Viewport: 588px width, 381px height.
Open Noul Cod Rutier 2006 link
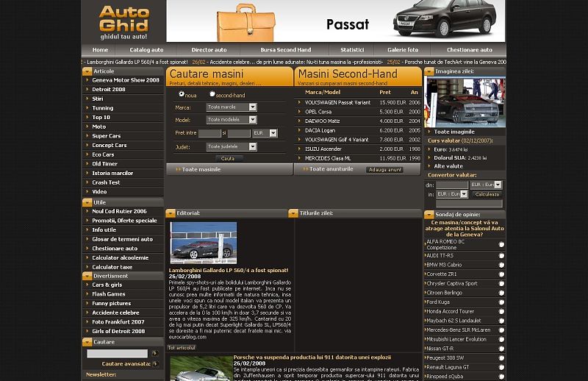tap(119, 211)
